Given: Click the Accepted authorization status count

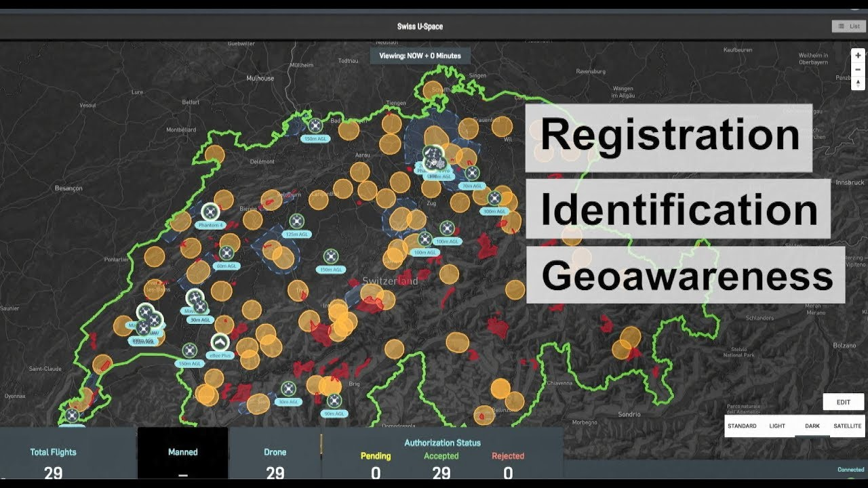Looking at the screenshot, I should pos(441,472).
